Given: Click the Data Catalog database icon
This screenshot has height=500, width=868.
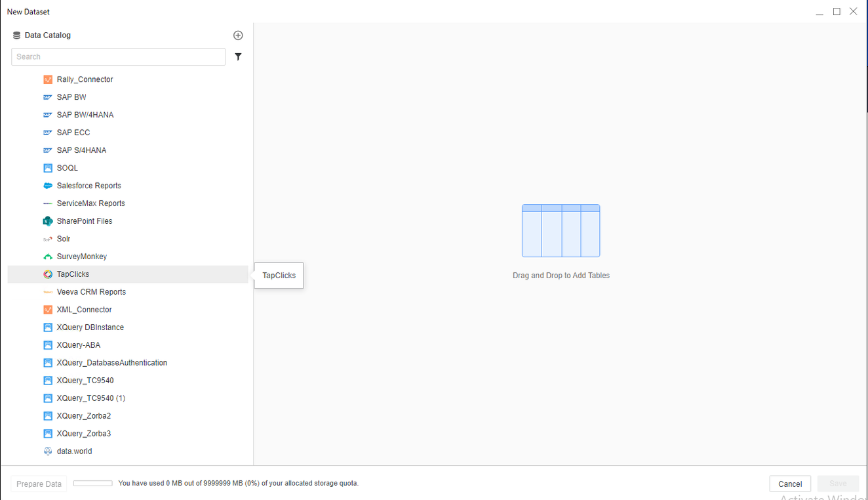Looking at the screenshot, I should pos(16,35).
